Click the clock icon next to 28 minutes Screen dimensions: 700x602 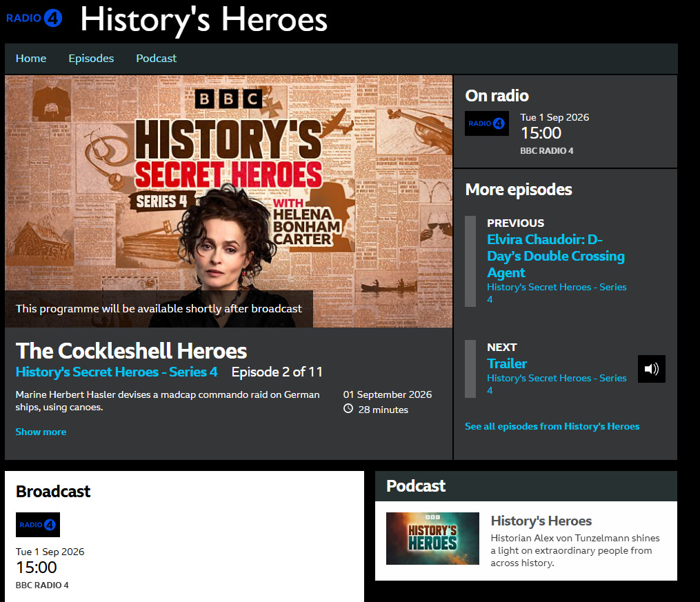coord(348,409)
